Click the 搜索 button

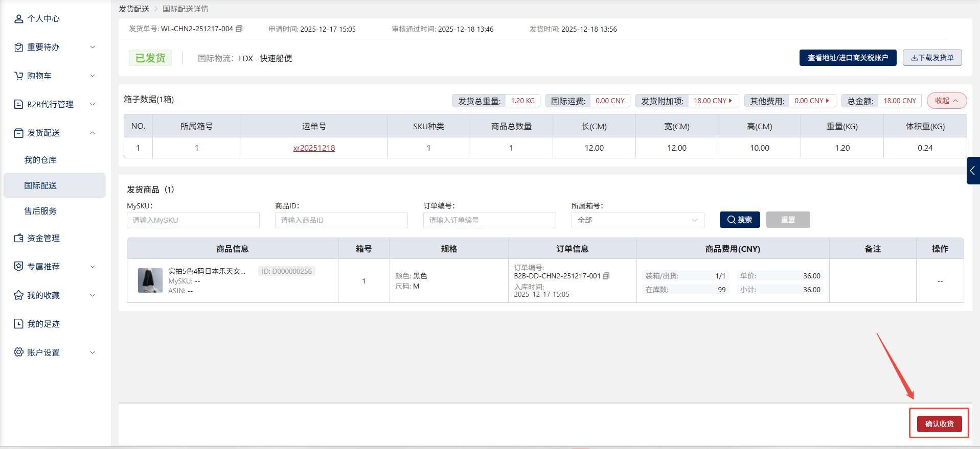tap(740, 220)
